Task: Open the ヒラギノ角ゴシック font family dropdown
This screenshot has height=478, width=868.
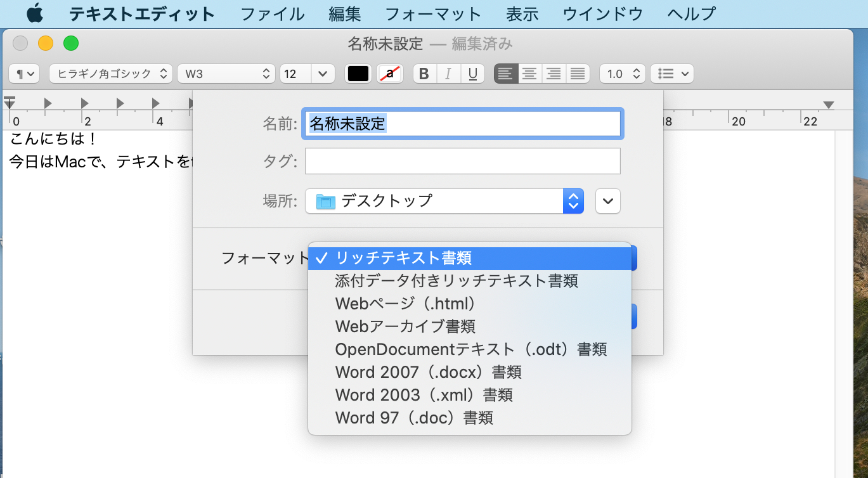Action: [111, 74]
